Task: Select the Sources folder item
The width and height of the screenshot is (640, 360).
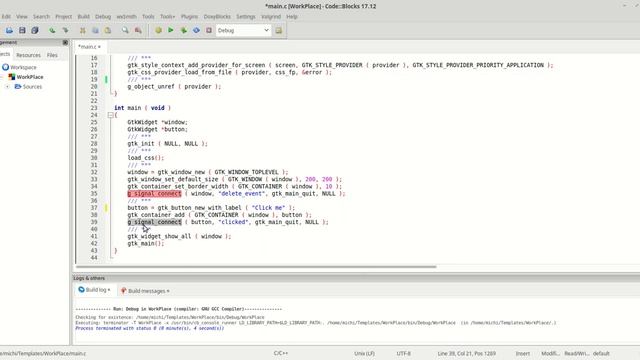Action: (32, 87)
